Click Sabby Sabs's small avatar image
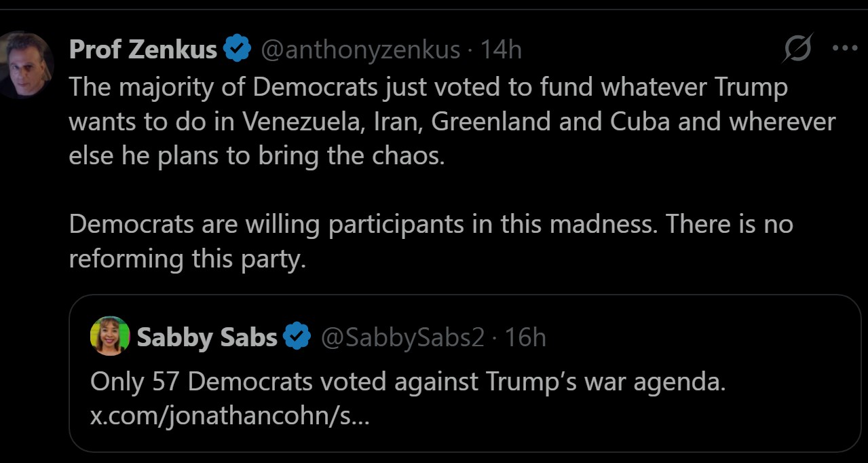868x463 pixels. tap(110, 336)
